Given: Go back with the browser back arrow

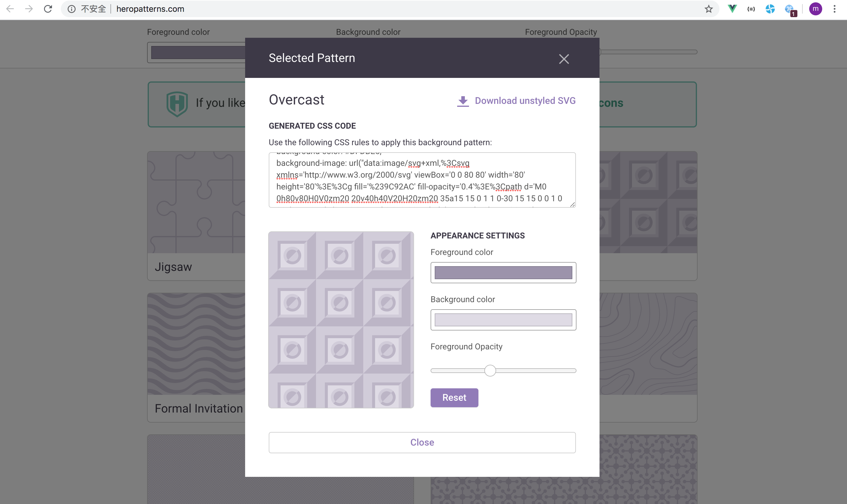Looking at the screenshot, I should click(x=10, y=9).
